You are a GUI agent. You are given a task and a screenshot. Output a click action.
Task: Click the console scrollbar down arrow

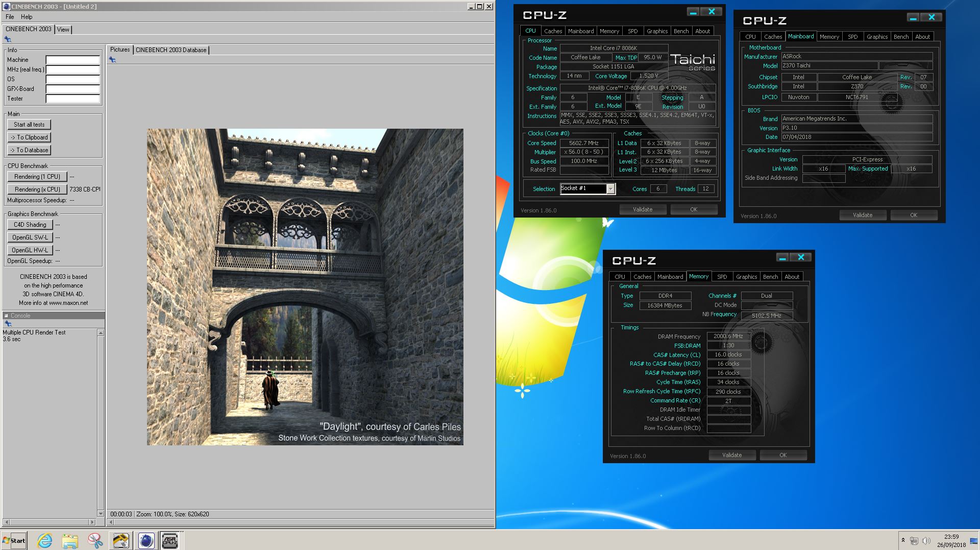[101, 513]
